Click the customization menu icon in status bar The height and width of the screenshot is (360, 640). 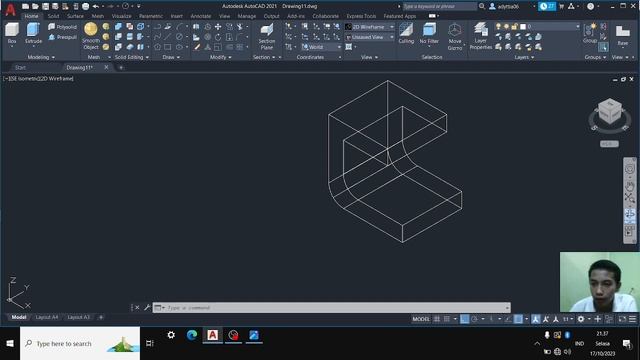pos(632,319)
